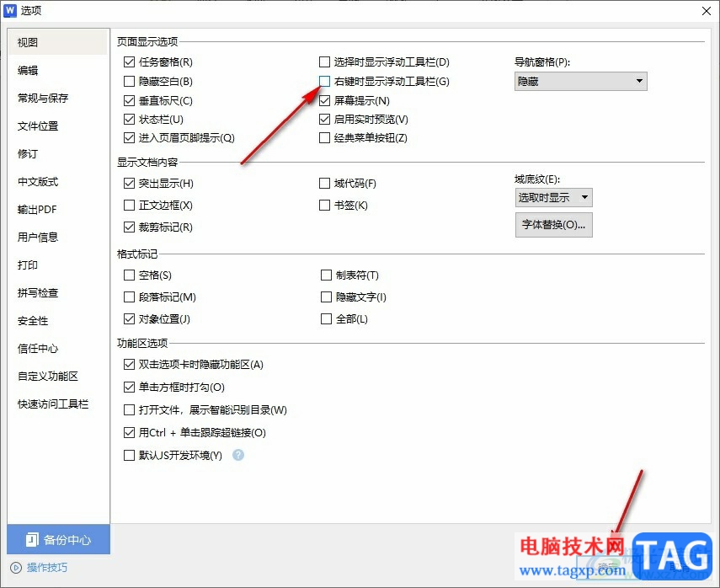
Task: Open the 备份中心 backup center
Action: click(58, 539)
